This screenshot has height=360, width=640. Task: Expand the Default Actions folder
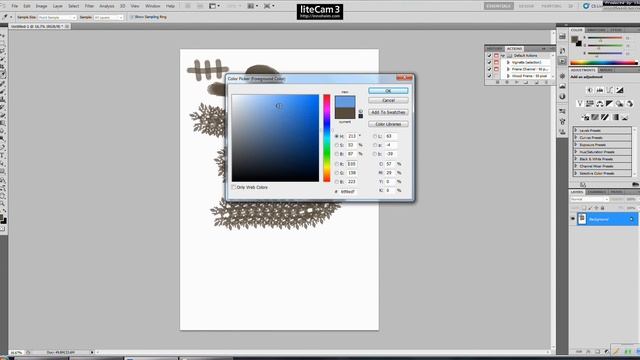(x=503, y=56)
